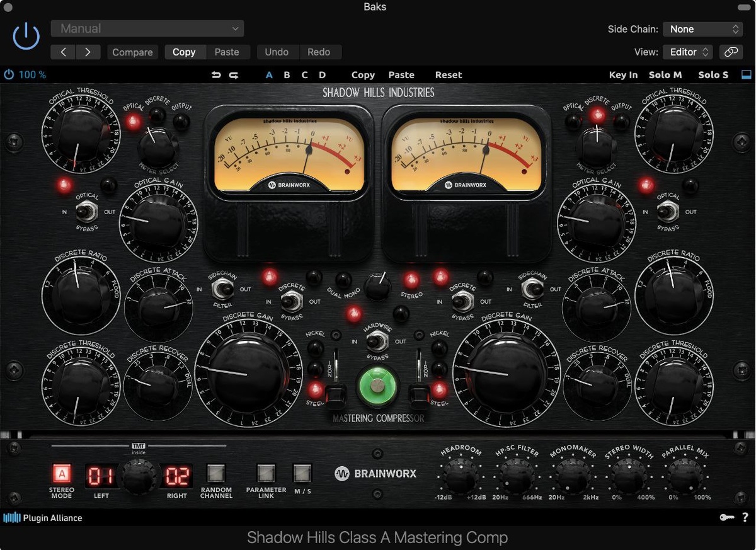Select settings bank A

pos(269,75)
